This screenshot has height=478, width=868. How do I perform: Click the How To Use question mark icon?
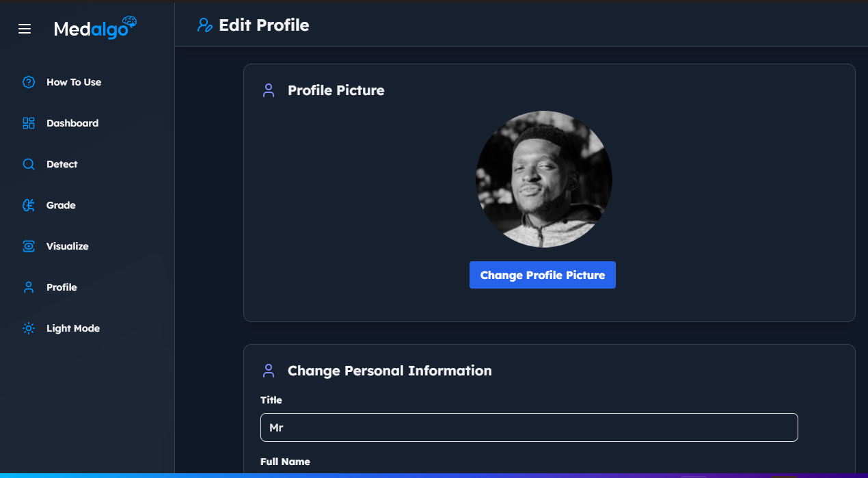coord(28,82)
